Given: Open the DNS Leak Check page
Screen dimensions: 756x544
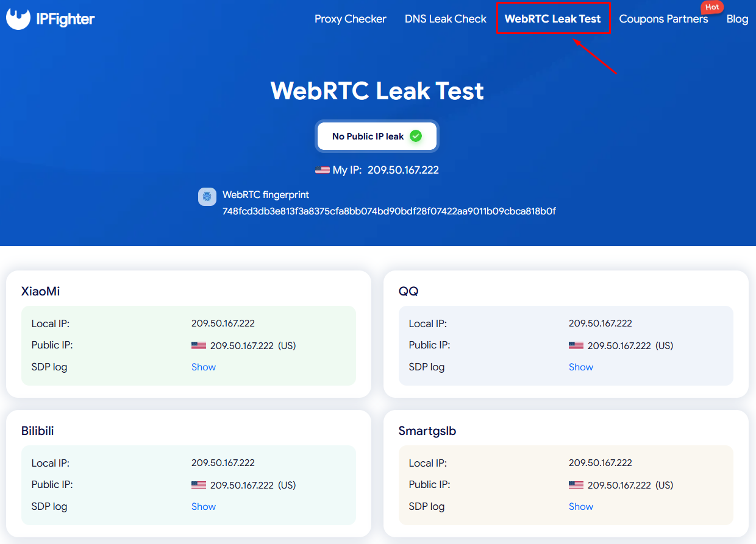Looking at the screenshot, I should coord(446,19).
